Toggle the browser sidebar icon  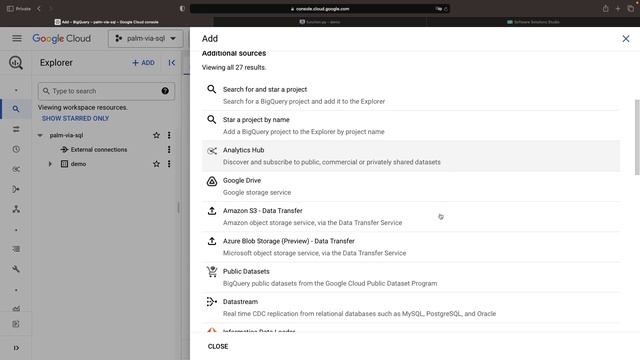(x=10, y=9)
